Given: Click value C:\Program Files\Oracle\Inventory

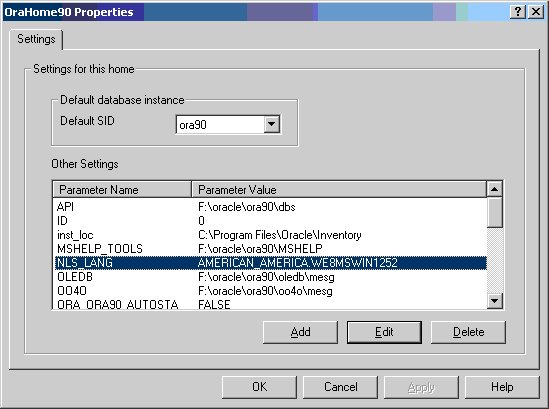Looking at the screenshot, I should (279, 235).
